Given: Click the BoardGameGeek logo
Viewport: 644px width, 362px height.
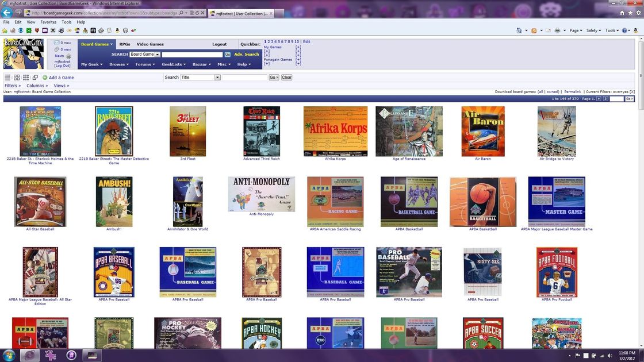Looking at the screenshot, I should click(x=24, y=53).
